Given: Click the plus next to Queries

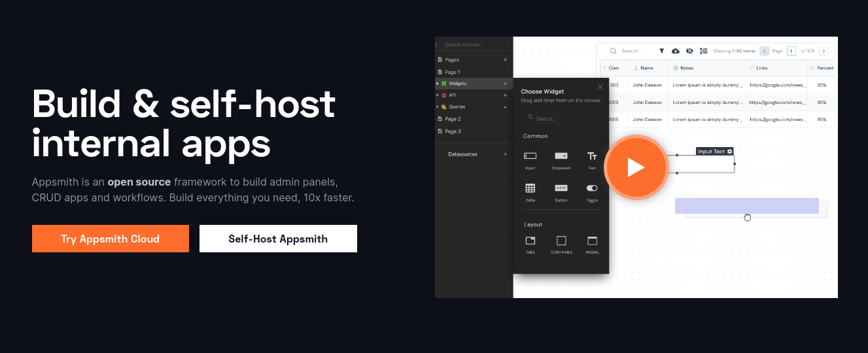Looking at the screenshot, I should click(505, 107).
